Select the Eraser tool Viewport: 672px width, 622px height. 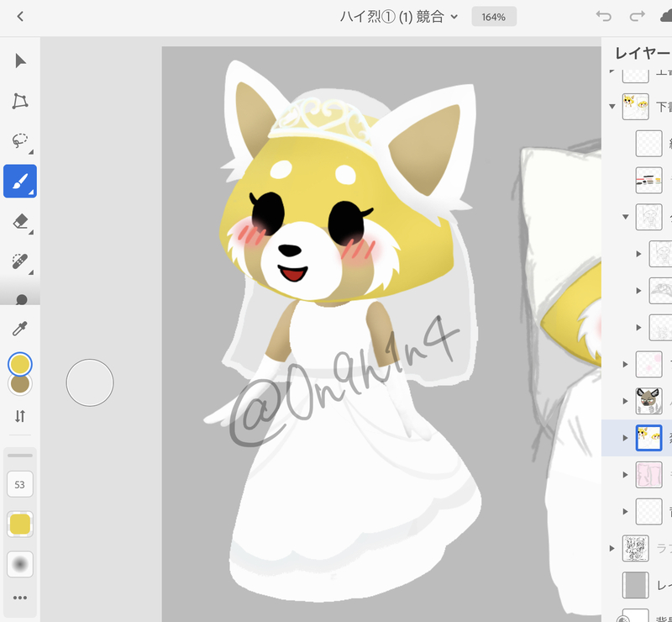tap(20, 221)
